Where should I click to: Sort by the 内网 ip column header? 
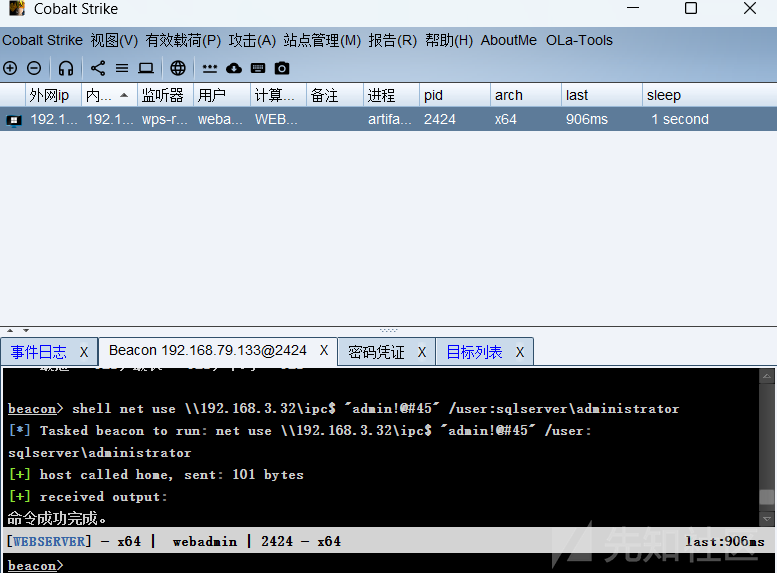[109, 95]
